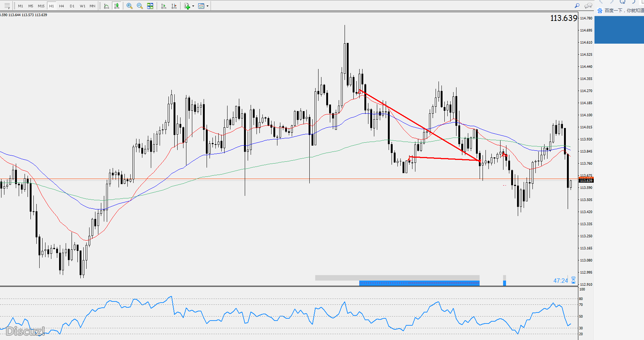Select the near-horizontal red line on the chart
Image resolution: width=644 pixels, height=340 pixels.
tap(445, 158)
